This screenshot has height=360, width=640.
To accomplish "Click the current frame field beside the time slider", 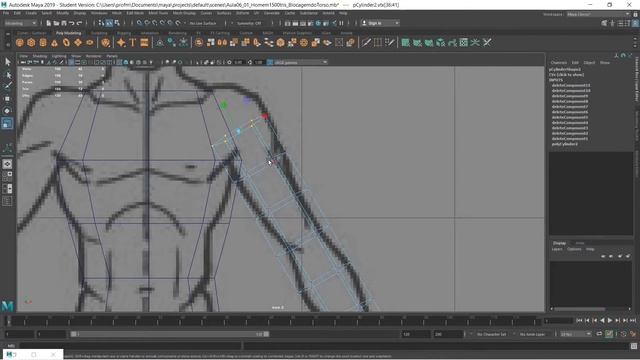I will [x=558, y=321].
